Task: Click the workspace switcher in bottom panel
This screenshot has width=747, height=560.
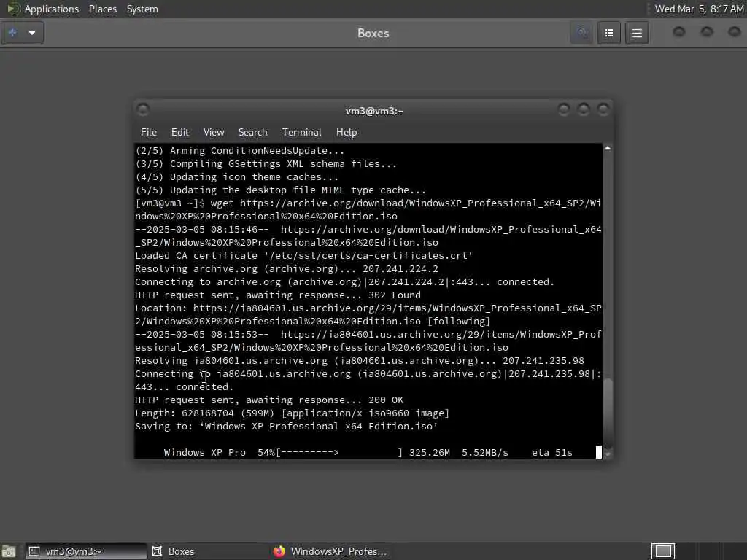Action: (662, 551)
